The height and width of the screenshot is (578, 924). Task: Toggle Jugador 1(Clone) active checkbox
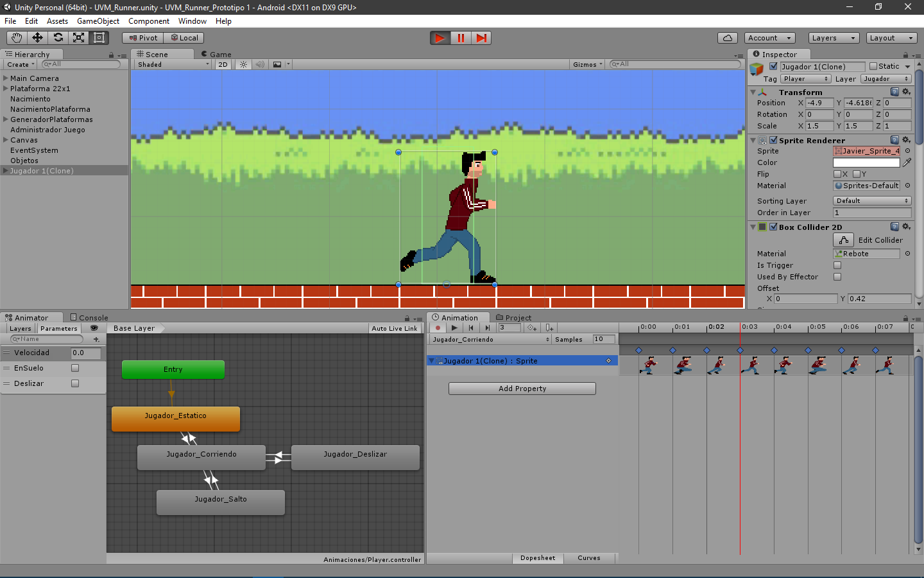click(773, 66)
